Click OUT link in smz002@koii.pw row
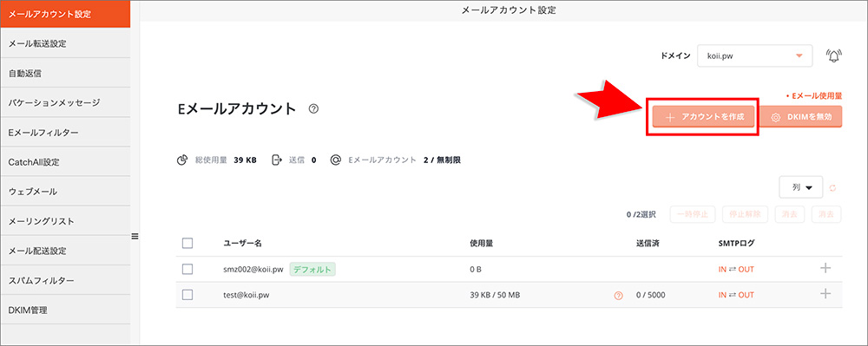The height and width of the screenshot is (346, 868). 746,269
